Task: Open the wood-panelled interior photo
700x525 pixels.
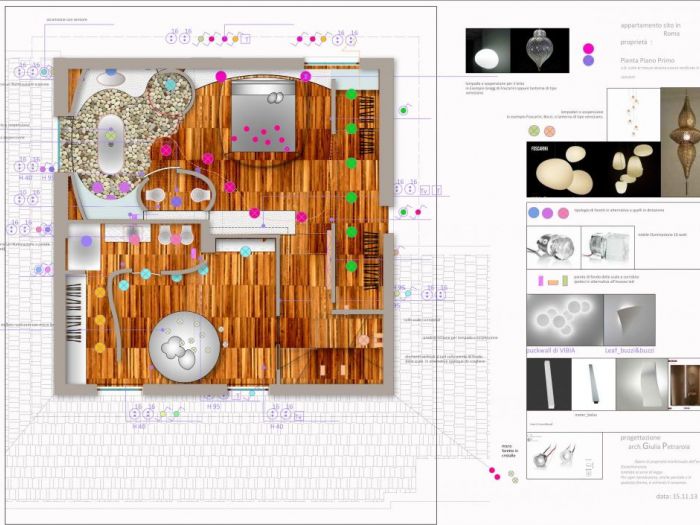Action: point(684,385)
